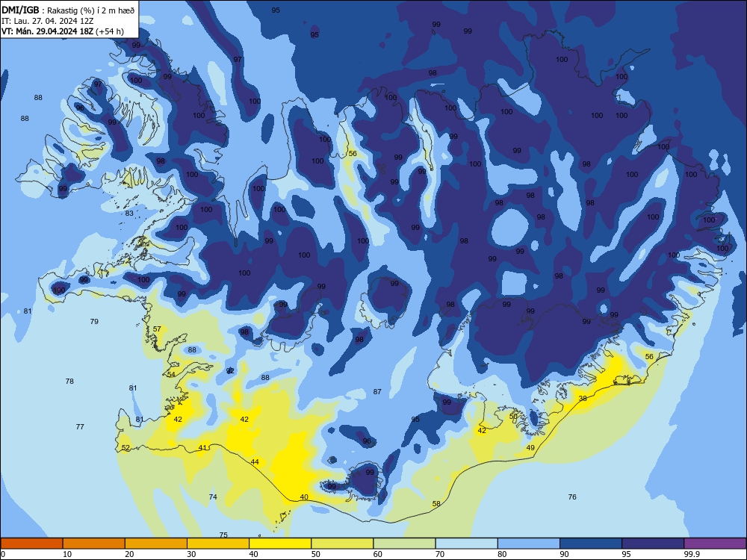Viewport: 747px width, 560px height.
Task: Click the '30' legend scale label
Action: 191,554
